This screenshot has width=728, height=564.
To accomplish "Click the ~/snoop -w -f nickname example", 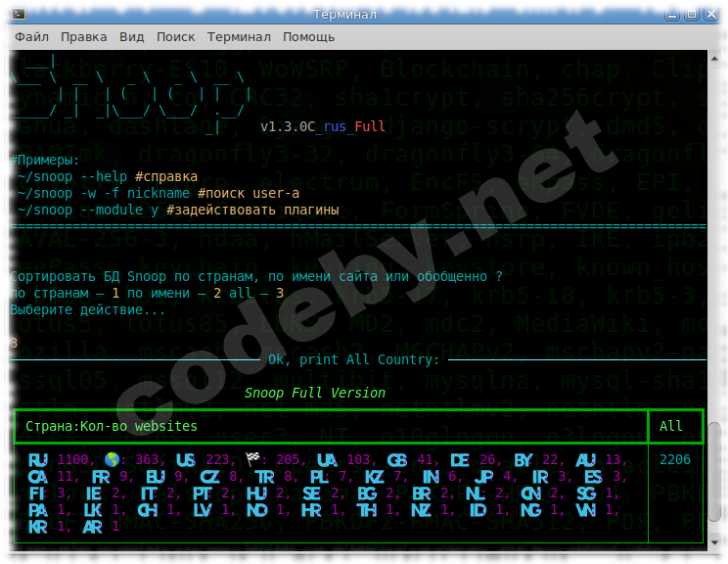I will [x=159, y=193].
